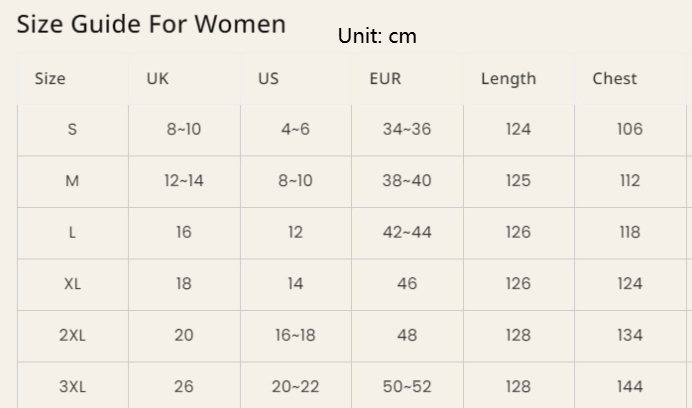Click chest value 106 for size S
The height and width of the screenshot is (408, 692).
tap(630, 129)
